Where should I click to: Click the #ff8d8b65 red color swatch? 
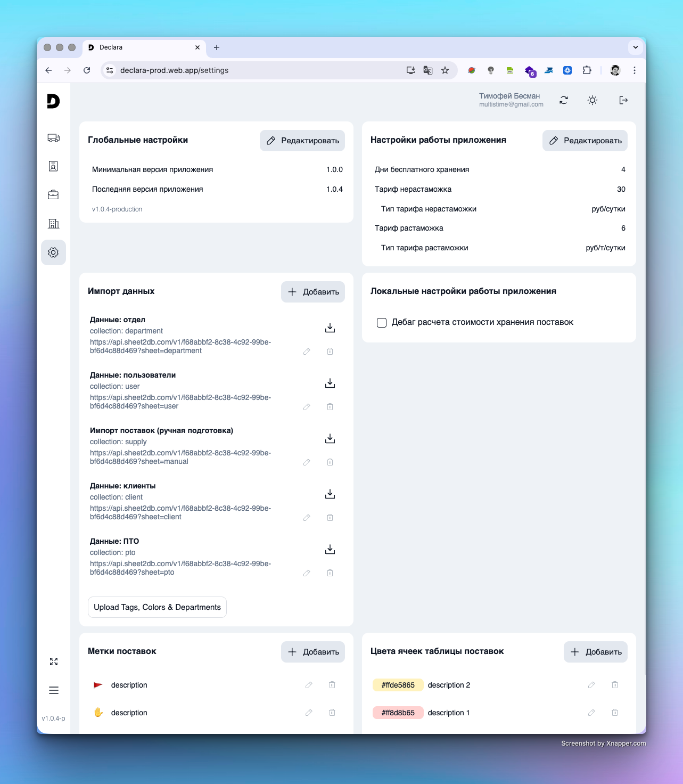point(398,713)
